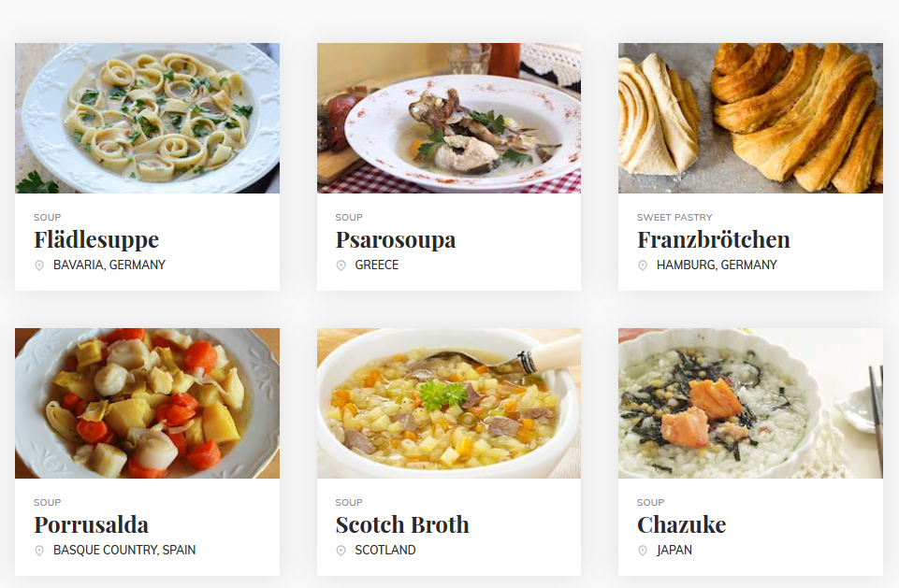This screenshot has height=588, width=899.
Task: Open the Franzbrötchen dish title
Action: (x=713, y=239)
